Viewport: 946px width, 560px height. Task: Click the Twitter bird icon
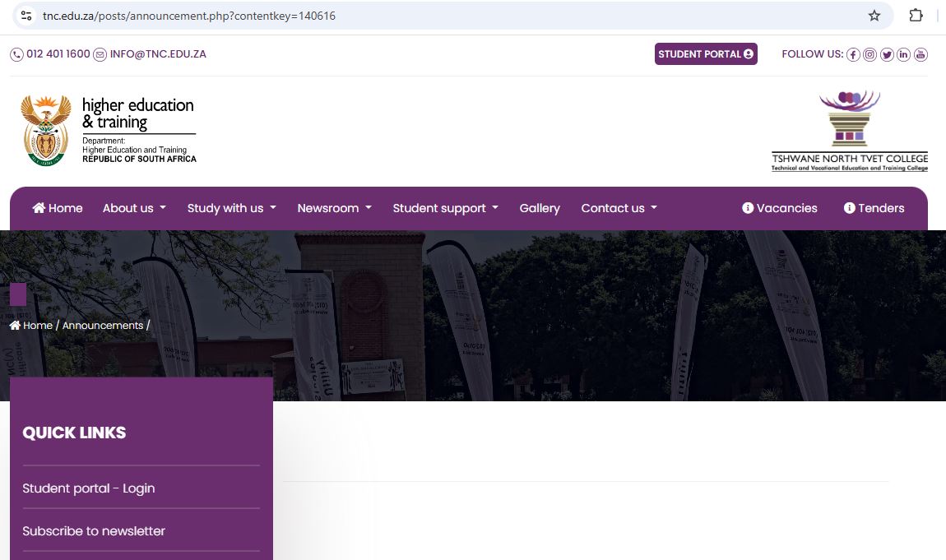pyautogui.click(x=887, y=55)
